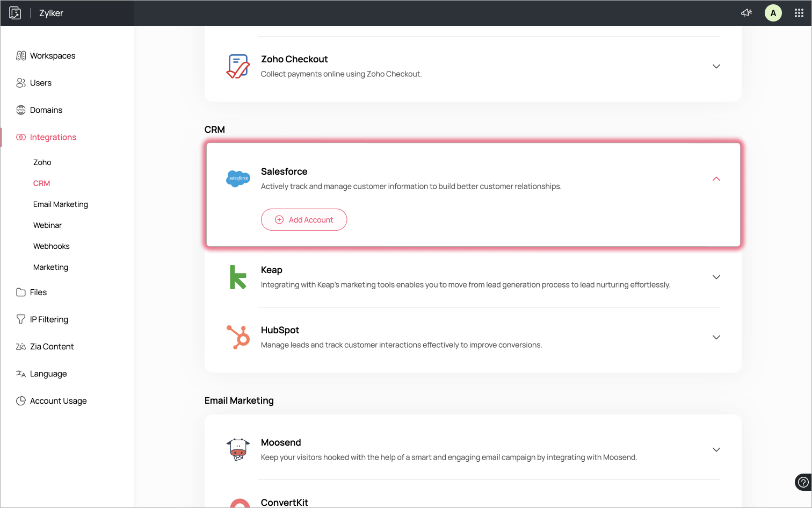Image resolution: width=812 pixels, height=508 pixels.
Task: Expand the Keap integration row
Action: pyautogui.click(x=716, y=277)
